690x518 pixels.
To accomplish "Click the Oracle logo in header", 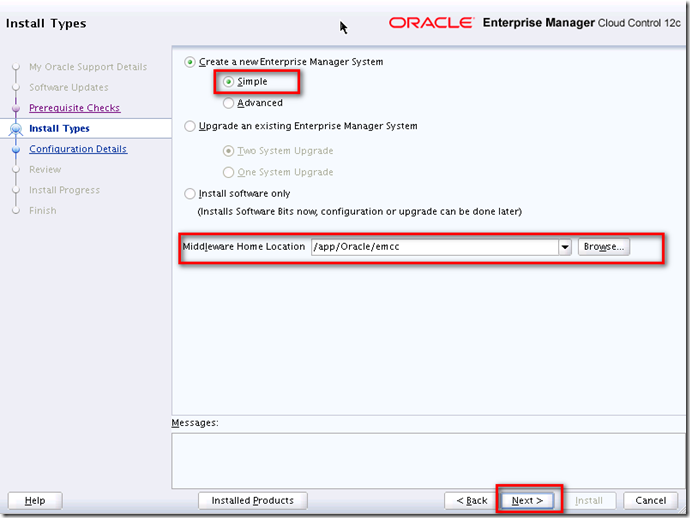I will point(431,23).
